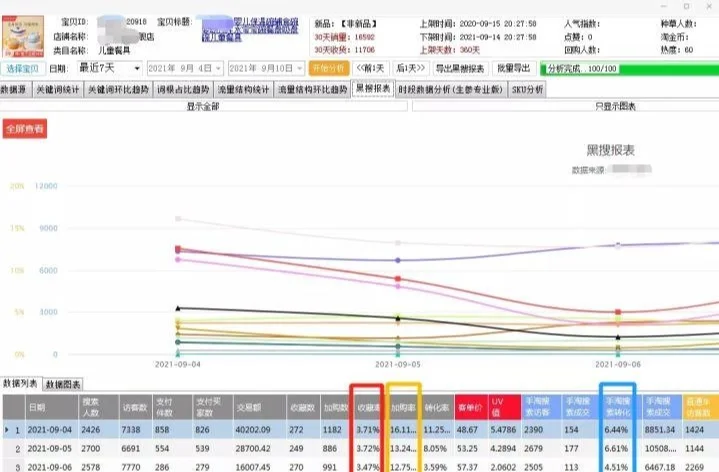Click the red 全屏查看 button
Viewport: 719px width, 472px height.
(x=25, y=129)
